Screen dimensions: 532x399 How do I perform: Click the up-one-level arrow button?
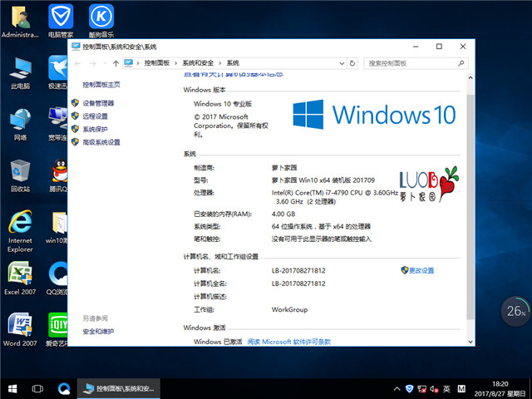[115, 63]
